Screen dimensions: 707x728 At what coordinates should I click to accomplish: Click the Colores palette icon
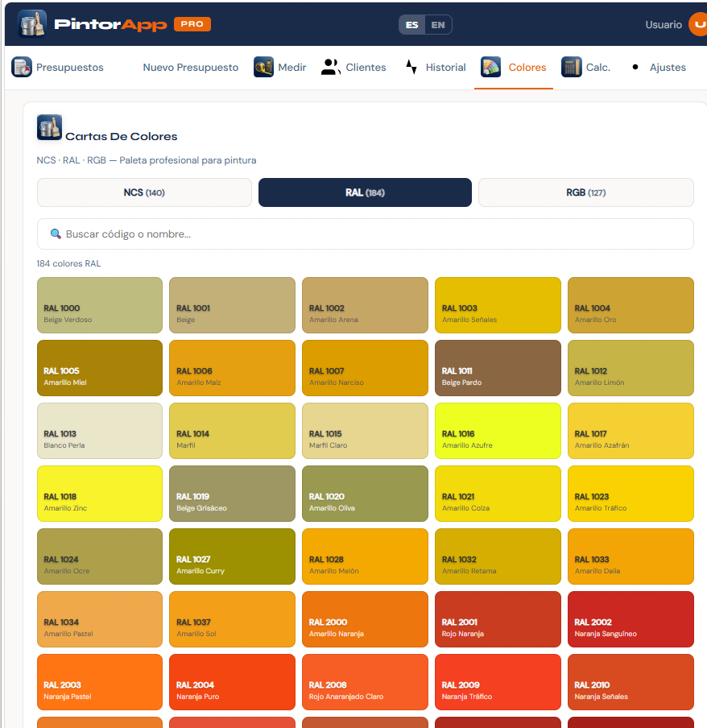[x=490, y=67]
